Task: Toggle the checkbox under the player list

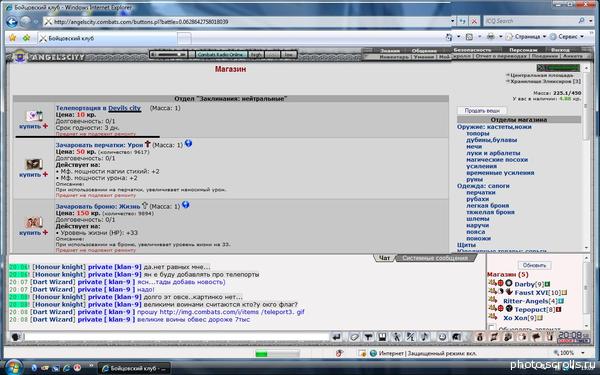Action: click(492, 328)
